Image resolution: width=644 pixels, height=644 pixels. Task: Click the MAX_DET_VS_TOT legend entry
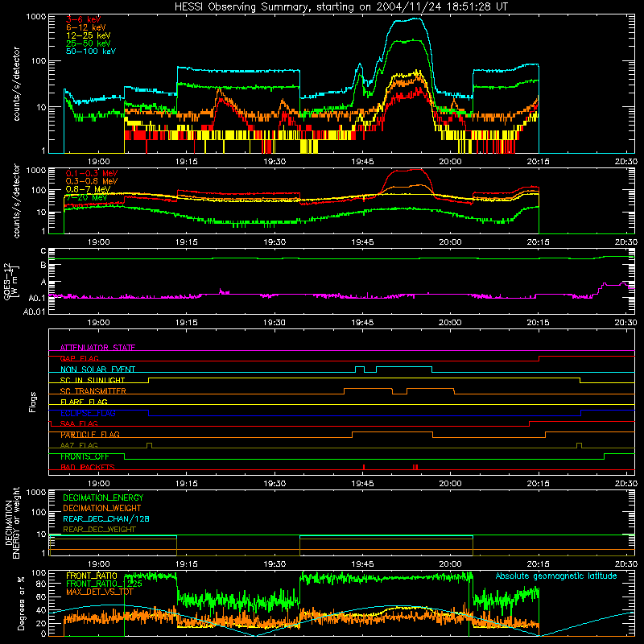click(x=101, y=592)
